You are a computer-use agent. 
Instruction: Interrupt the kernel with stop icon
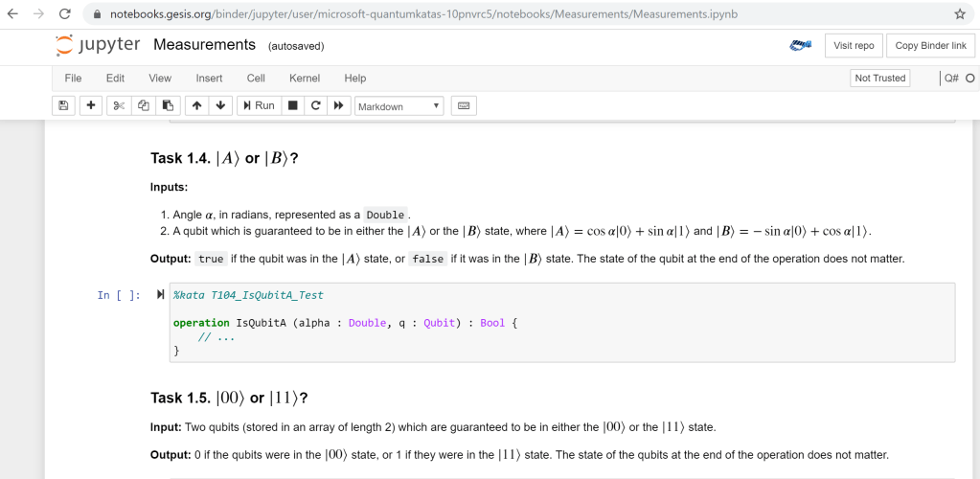(293, 105)
